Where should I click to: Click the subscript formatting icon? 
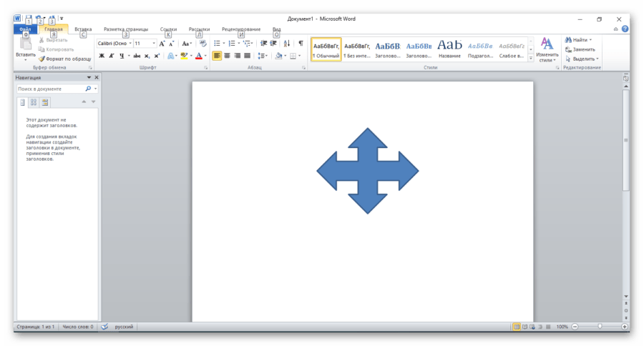click(x=147, y=56)
